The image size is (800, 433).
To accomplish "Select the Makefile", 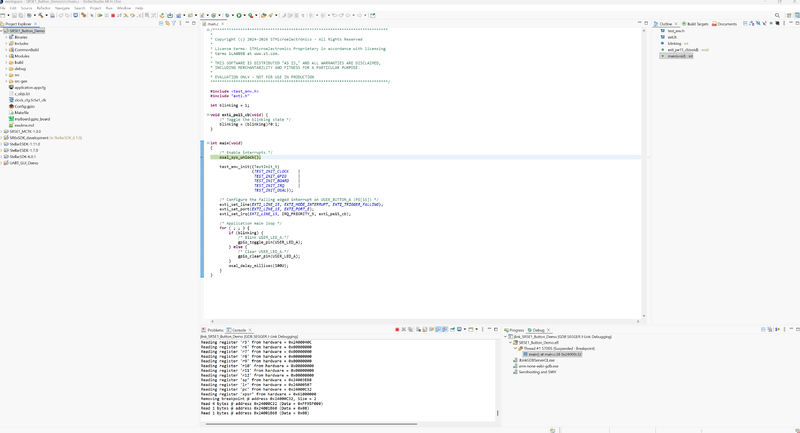I will click(19, 113).
